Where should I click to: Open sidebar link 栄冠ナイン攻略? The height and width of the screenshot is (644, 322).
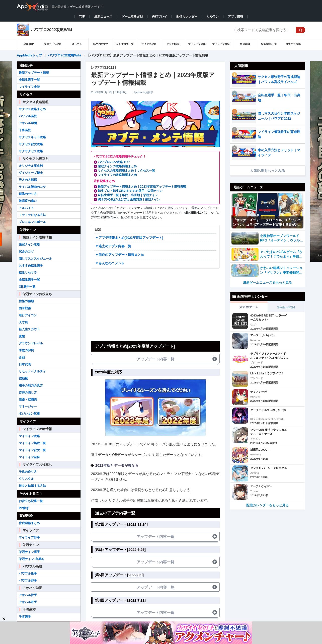point(29,245)
